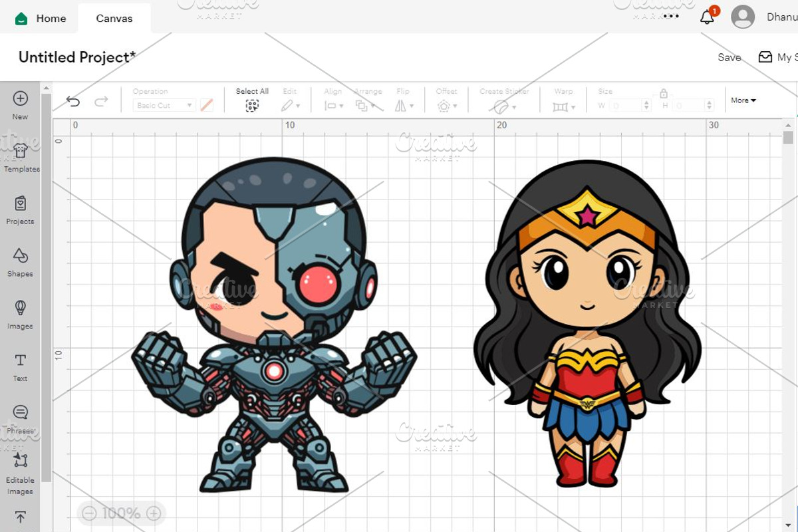Viewport: 798px width, 532px height.
Task: Undo the last action
Action: 73,102
